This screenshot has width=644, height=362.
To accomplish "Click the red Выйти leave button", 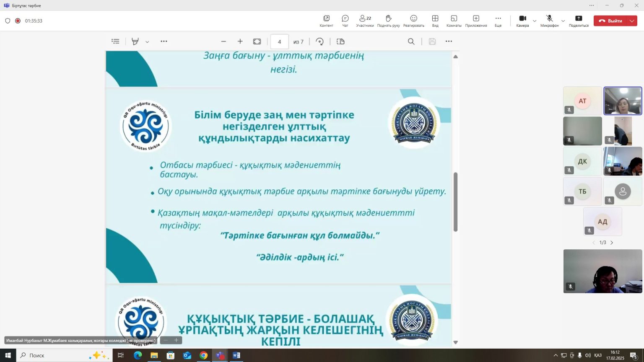I will coord(610,21).
